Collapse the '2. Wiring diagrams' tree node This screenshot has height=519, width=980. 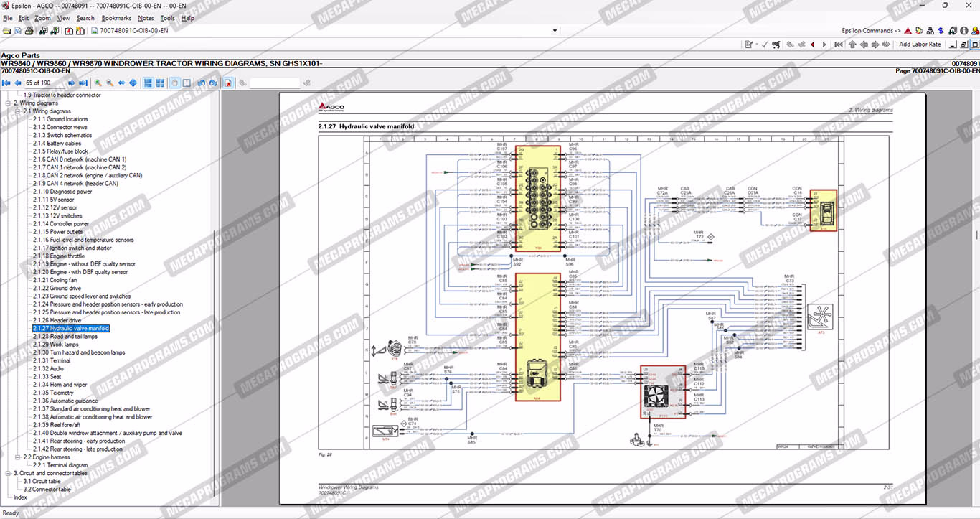[7, 103]
